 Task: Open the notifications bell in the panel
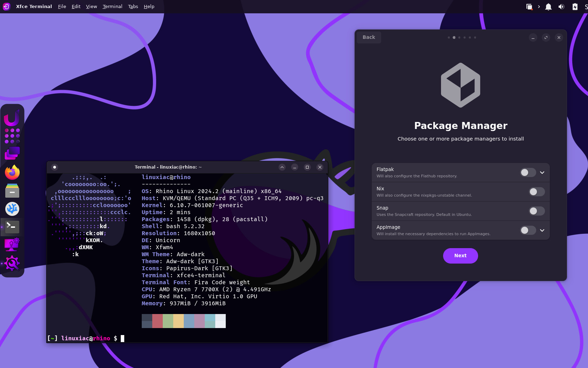548,7
